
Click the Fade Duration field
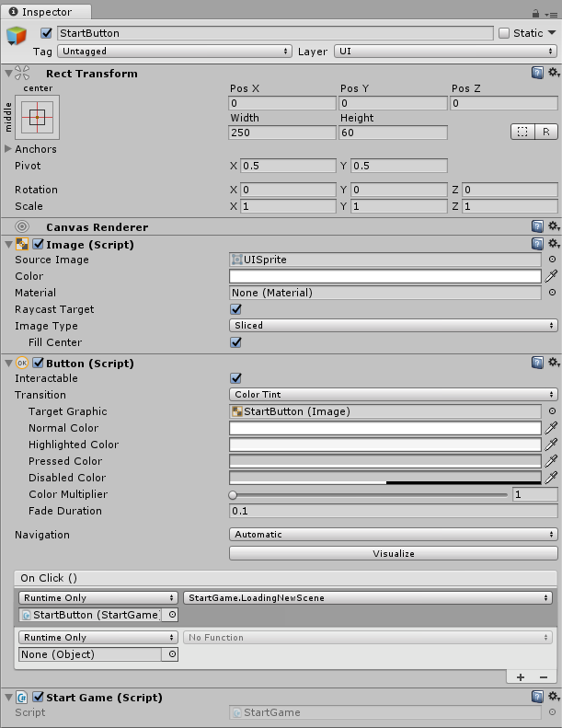point(394,511)
